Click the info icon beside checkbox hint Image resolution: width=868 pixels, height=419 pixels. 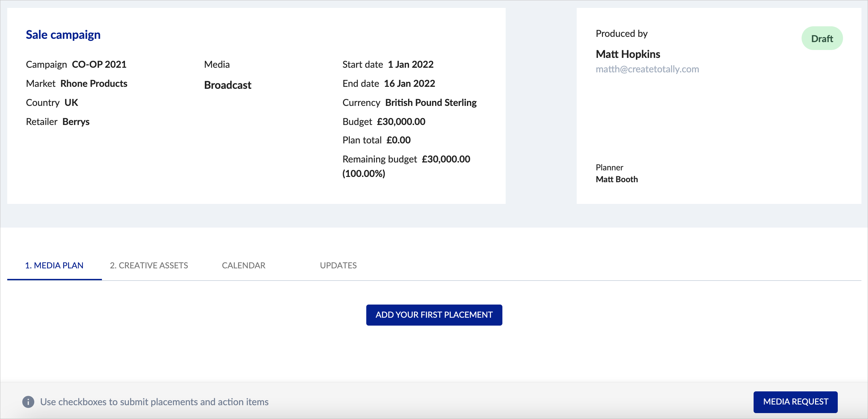click(28, 402)
